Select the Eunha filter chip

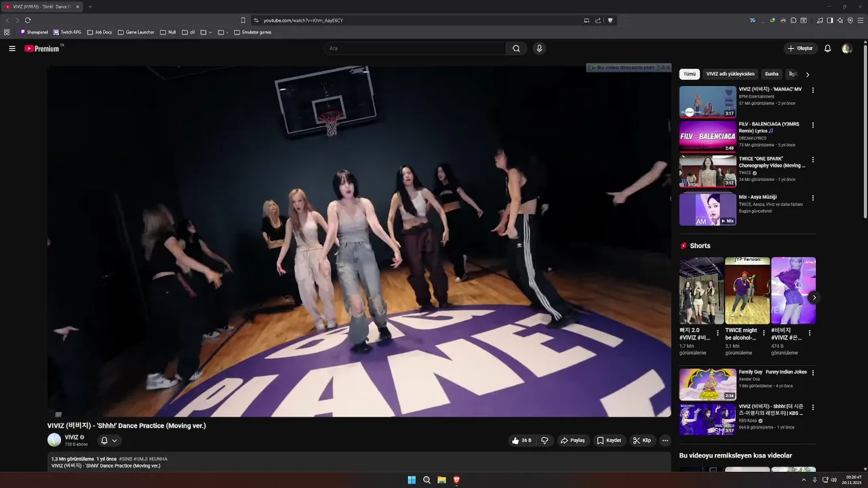point(772,74)
